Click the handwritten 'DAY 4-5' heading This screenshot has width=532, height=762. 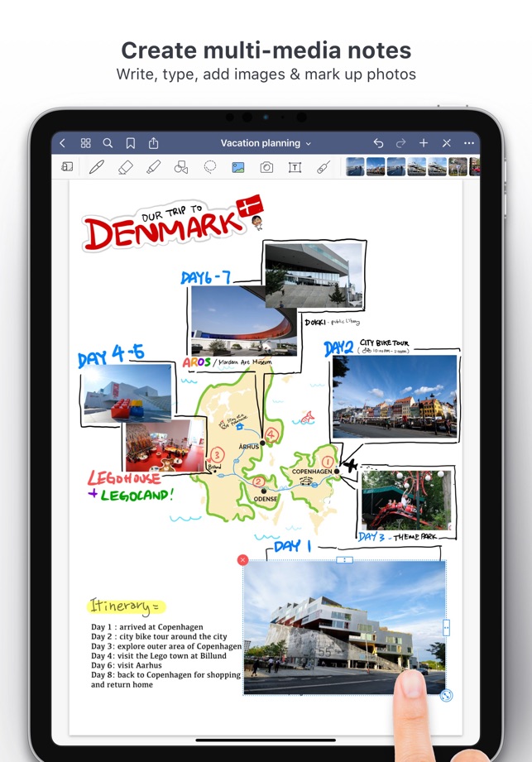111,356
